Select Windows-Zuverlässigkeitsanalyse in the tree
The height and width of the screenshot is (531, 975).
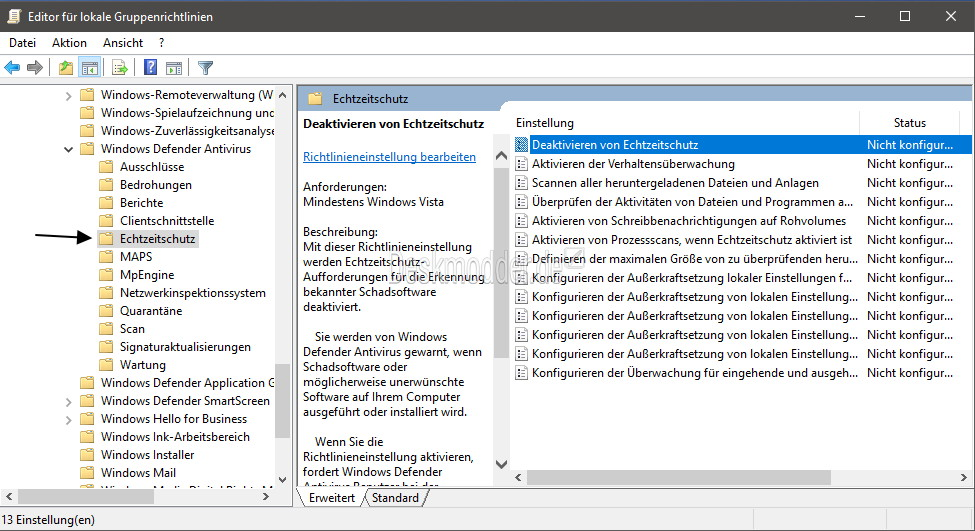[187, 131]
